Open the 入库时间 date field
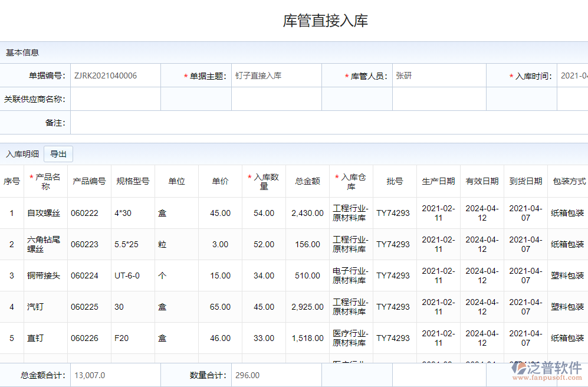 point(573,76)
